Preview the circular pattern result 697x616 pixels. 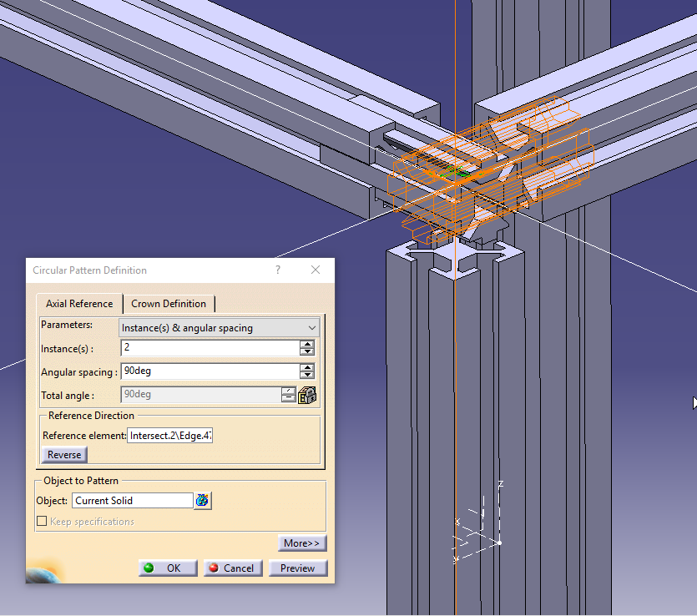(x=297, y=568)
